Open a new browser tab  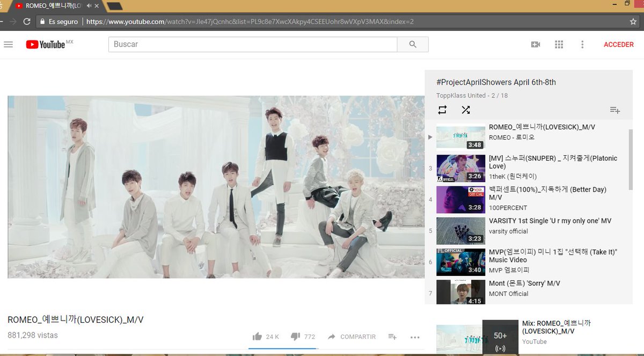(x=115, y=6)
